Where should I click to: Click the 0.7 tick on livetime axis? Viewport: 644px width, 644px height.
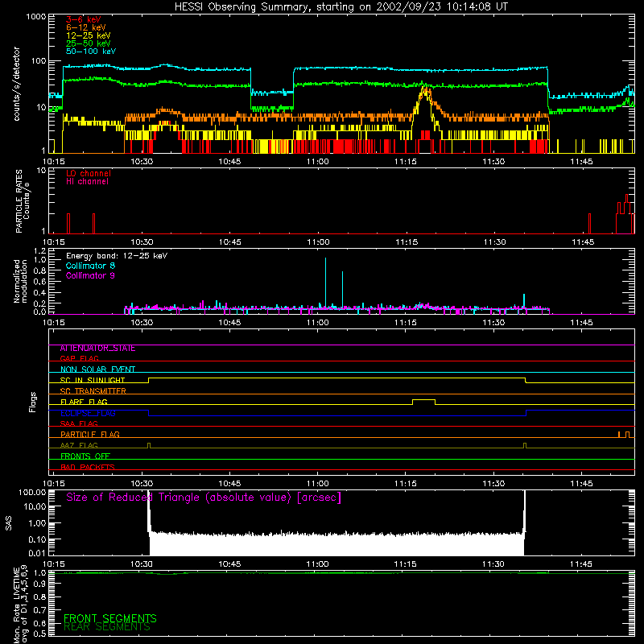pyautogui.click(x=39, y=610)
